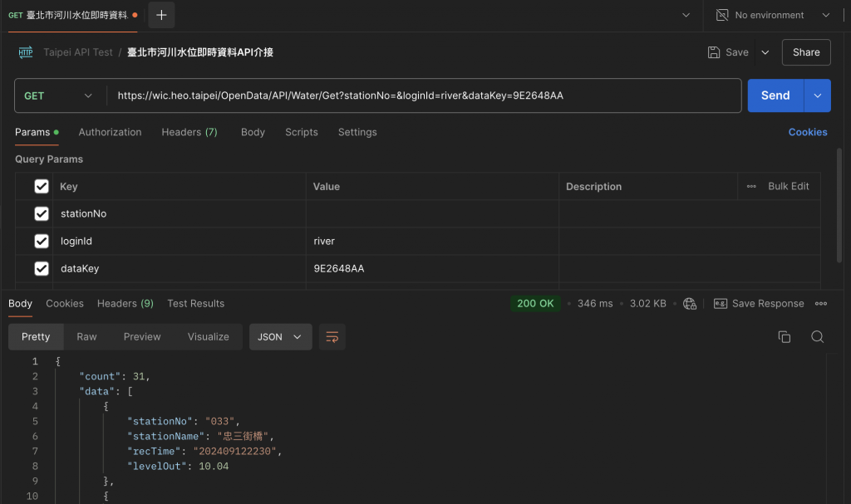The height and width of the screenshot is (504, 851).
Task: Click the network globe icon in response bar
Action: click(690, 303)
